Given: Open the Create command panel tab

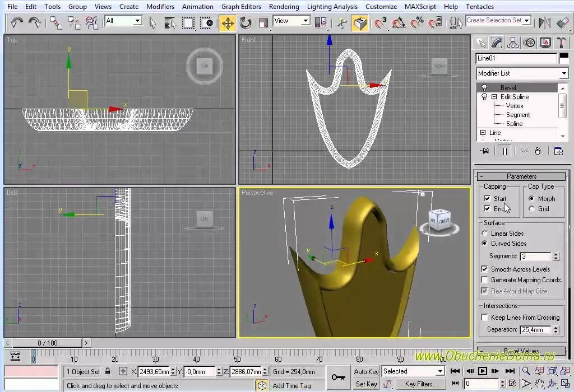Looking at the screenshot, I should coord(481,43).
